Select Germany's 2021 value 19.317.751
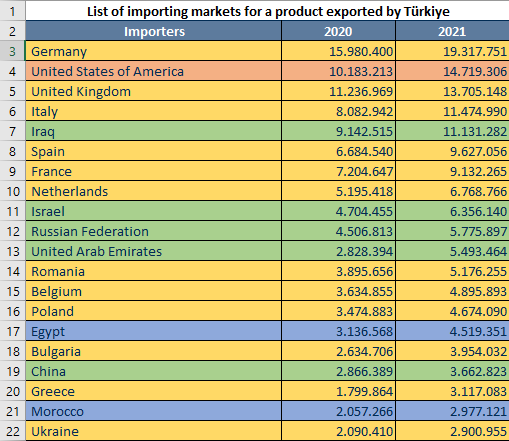The height and width of the screenshot is (441, 509). 452,51
